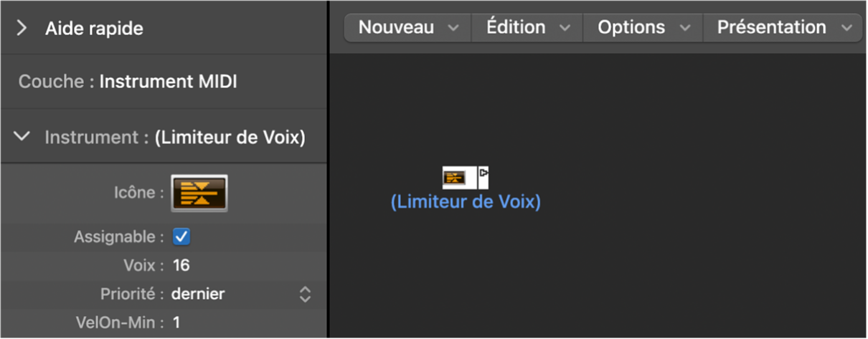Click the instrument name (Limiteur de Voix) in the inspector

coord(230,137)
